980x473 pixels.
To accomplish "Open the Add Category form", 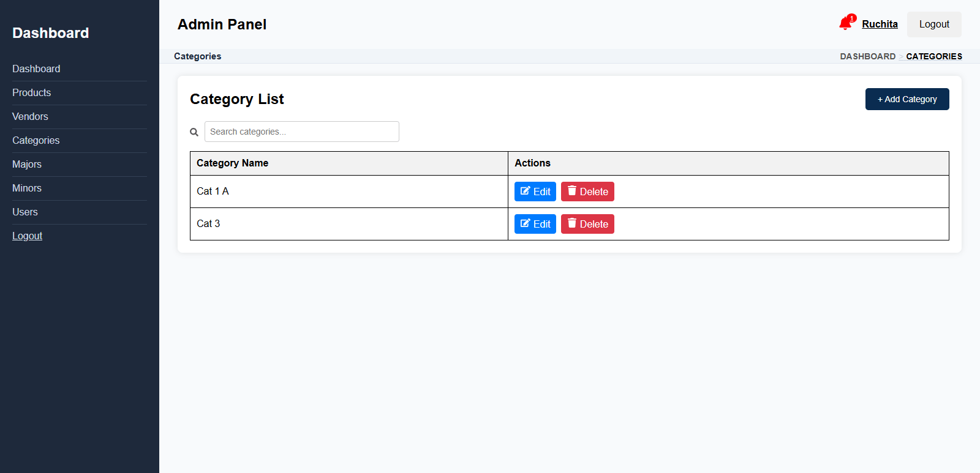I will coord(907,99).
